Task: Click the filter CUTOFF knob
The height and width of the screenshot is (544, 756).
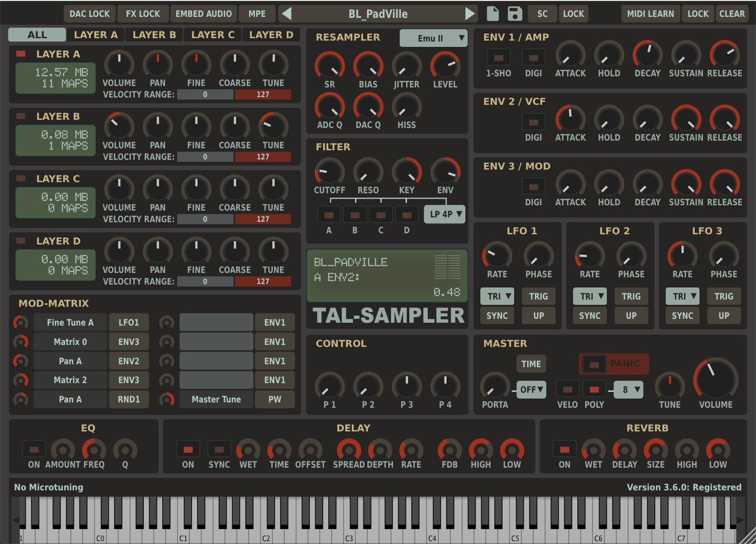Action: [x=329, y=172]
